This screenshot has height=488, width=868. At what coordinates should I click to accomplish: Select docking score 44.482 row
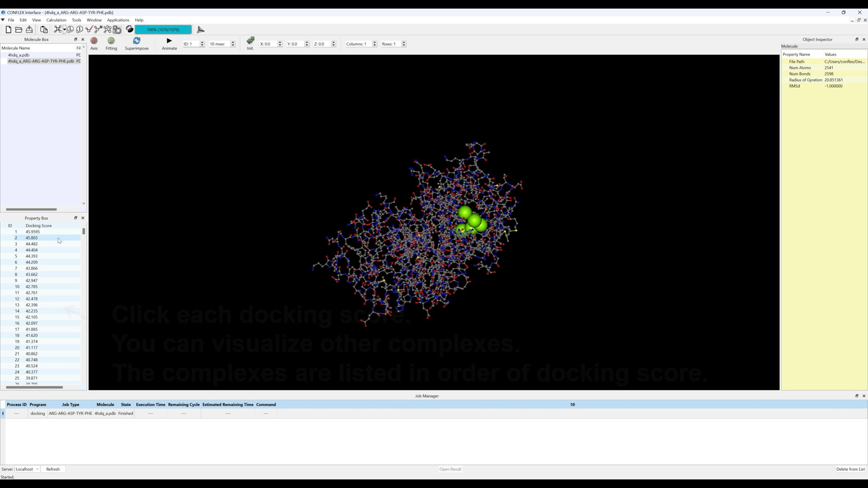click(32, 244)
